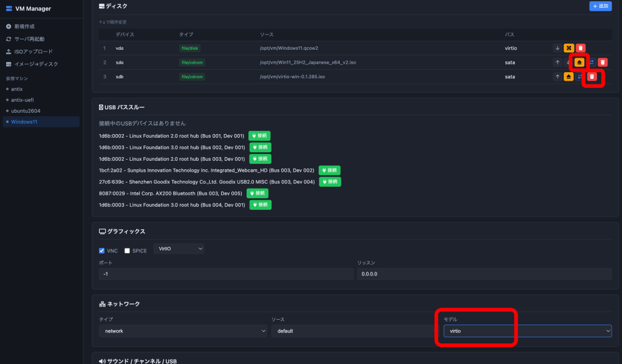Click the sda file/cdrom type badge
This screenshot has width=622, height=364.
[x=192, y=62]
